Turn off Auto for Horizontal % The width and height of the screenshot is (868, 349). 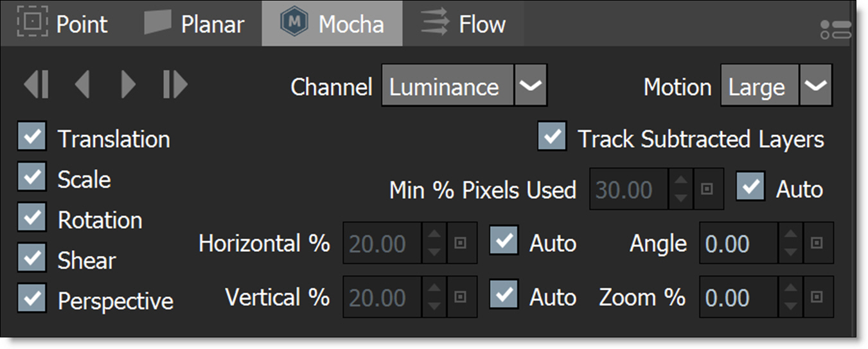tap(504, 242)
